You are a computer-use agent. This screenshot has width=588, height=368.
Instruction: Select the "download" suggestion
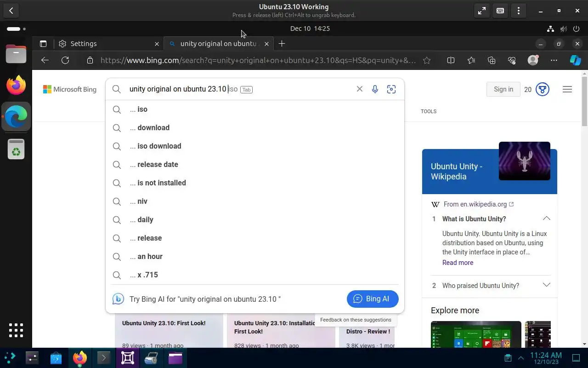[255, 128]
